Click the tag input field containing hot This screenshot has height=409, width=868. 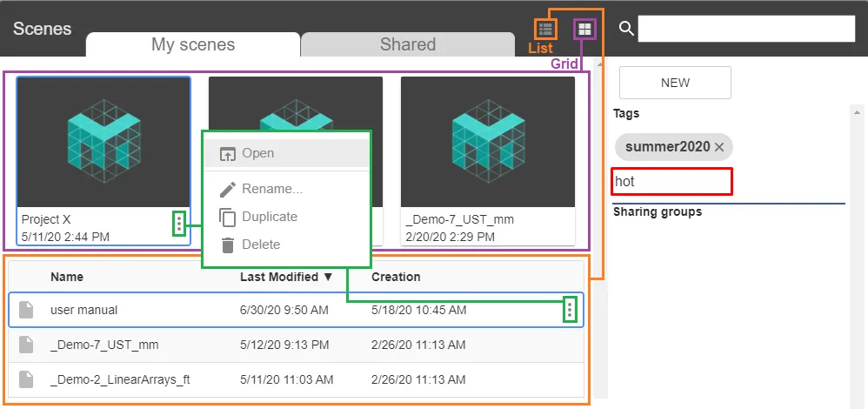(x=671, y=182)
